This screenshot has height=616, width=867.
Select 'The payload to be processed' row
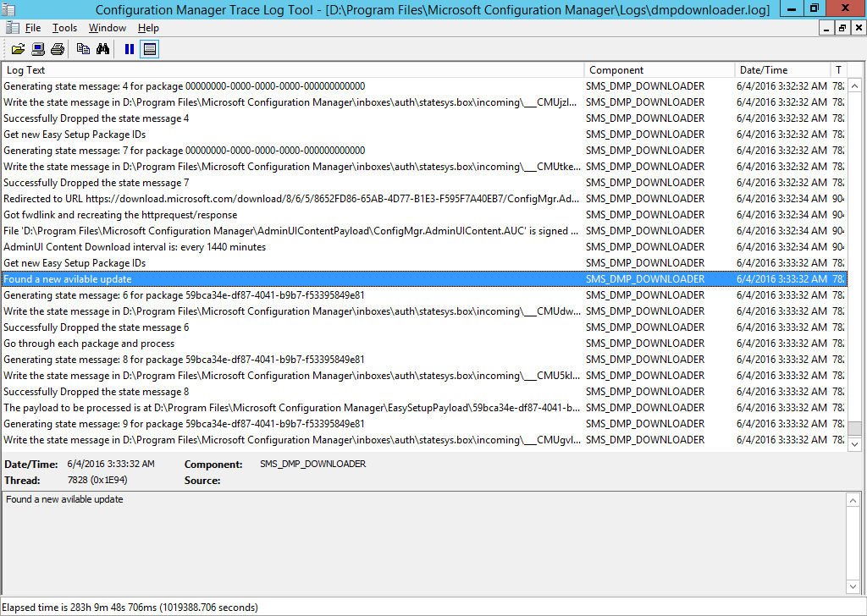(x=424, y=408)
